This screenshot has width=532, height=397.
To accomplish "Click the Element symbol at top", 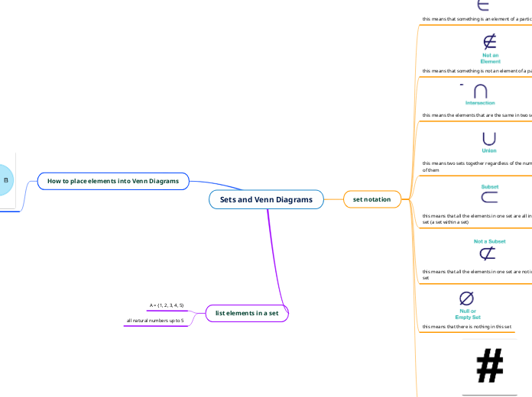I will 483,5.
